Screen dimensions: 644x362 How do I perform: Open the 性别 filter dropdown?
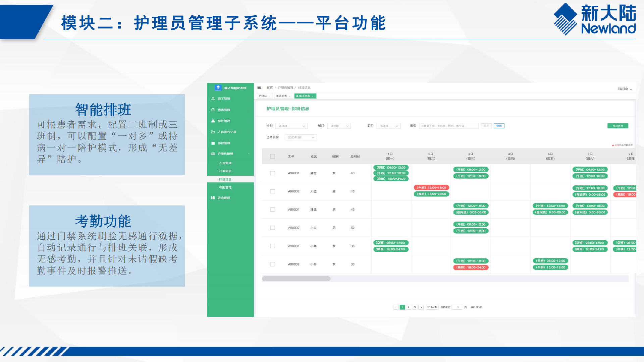point(291,126)
